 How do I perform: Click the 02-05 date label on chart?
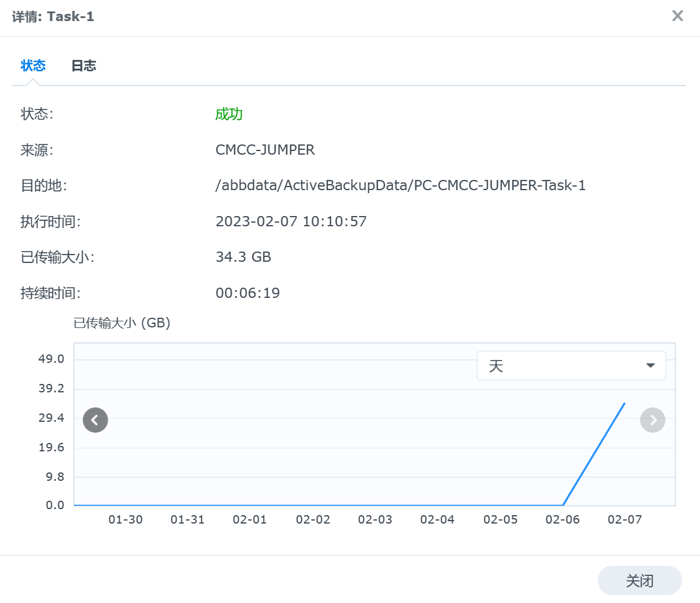[x=500, y=519]
